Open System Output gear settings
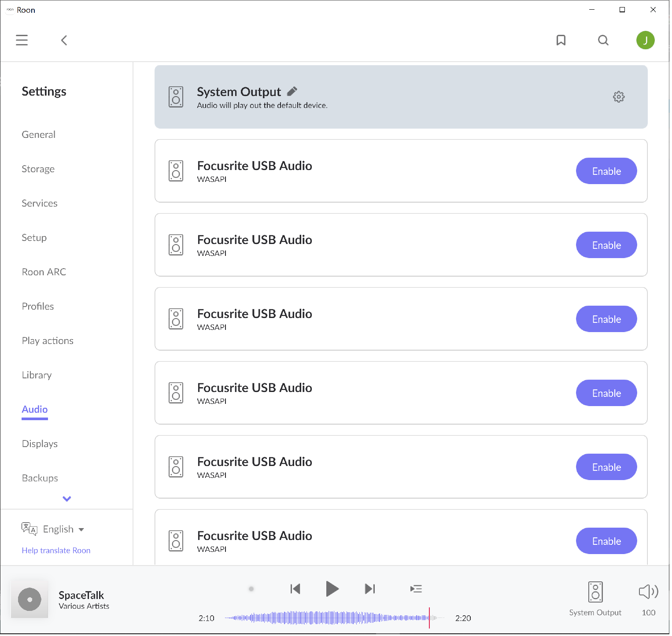Image resolution: width=672 pixels, height=636 pixels. (619, 97)
